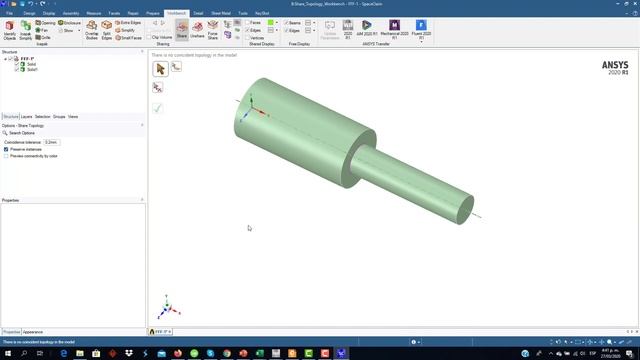Click the Small Faces tool
The height and width of the screenshot is (360, 640).
click(x=129, y=38)
